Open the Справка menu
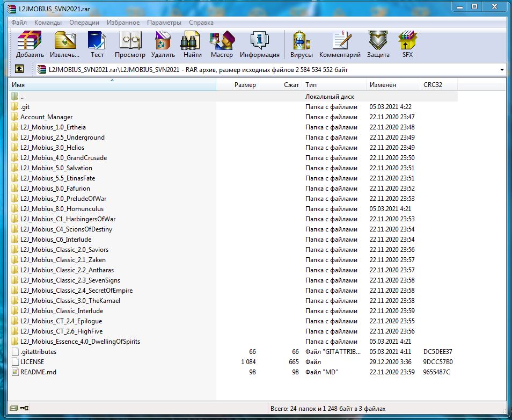Image resolution: width=512 pixels, height=420 pixels. click(x=201, y=23)
